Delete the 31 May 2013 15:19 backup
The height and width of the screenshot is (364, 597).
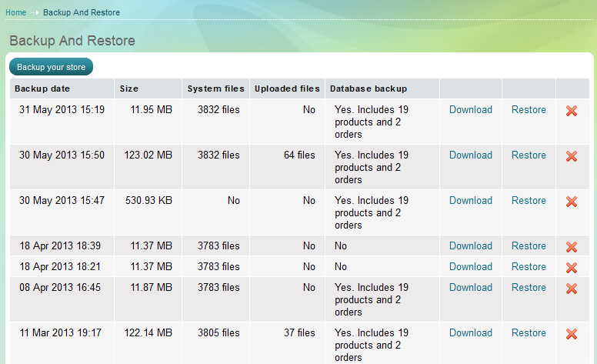572,111
